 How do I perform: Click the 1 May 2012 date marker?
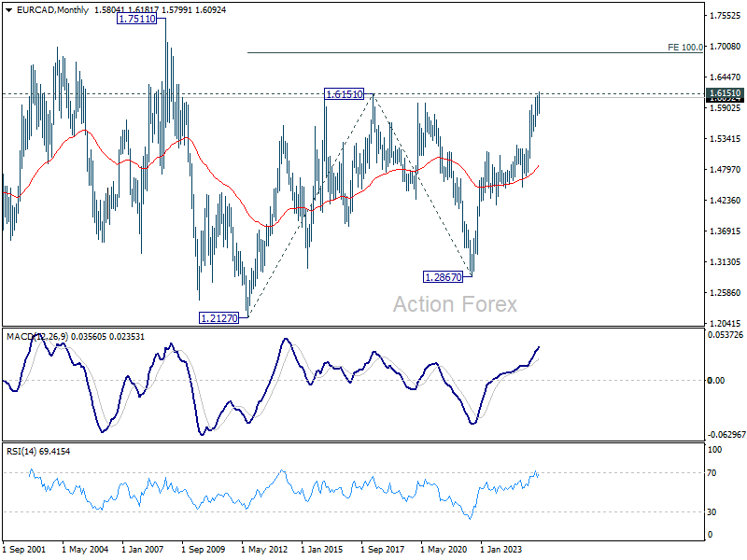coord(264,549)
